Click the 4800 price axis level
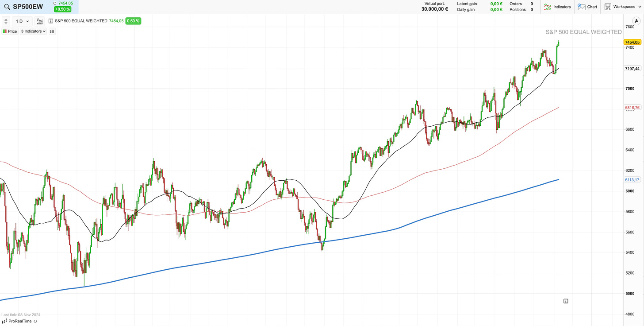644x326 pixels. (x=630, y=314)
